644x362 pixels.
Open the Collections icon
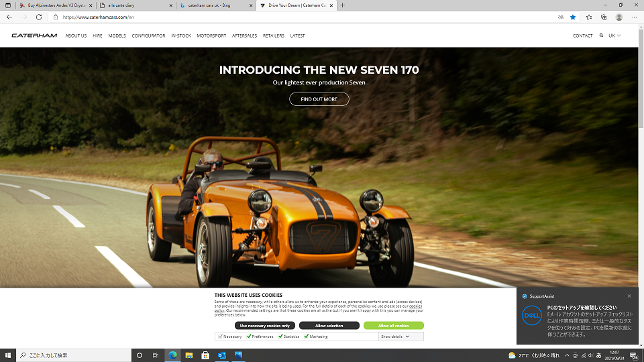click(603, 17)
